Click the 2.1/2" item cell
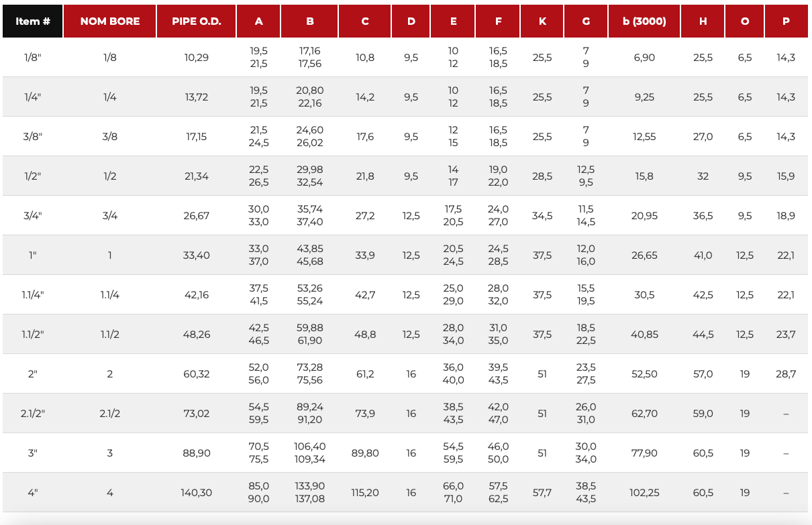The height and width of the screenshot is (525, 812). coord(33,414)
